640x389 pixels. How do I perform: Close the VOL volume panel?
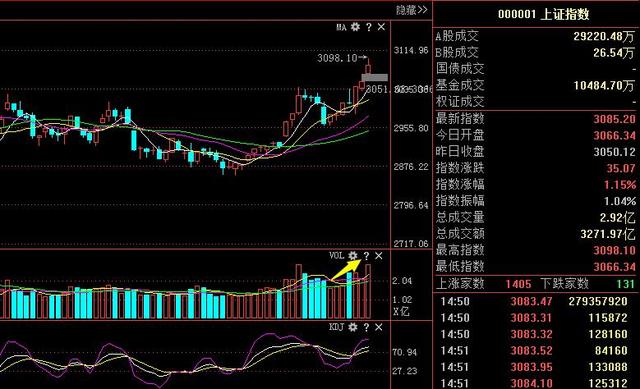tap(379, 256)
